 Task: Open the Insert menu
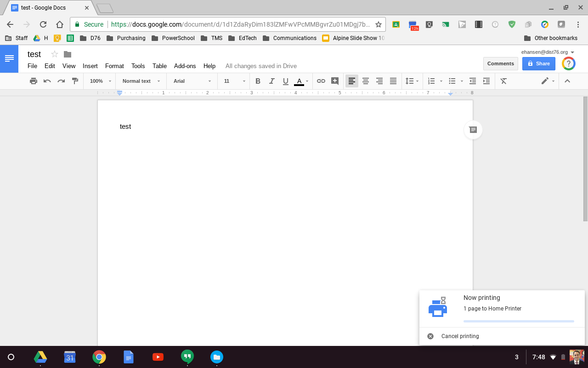90,66
